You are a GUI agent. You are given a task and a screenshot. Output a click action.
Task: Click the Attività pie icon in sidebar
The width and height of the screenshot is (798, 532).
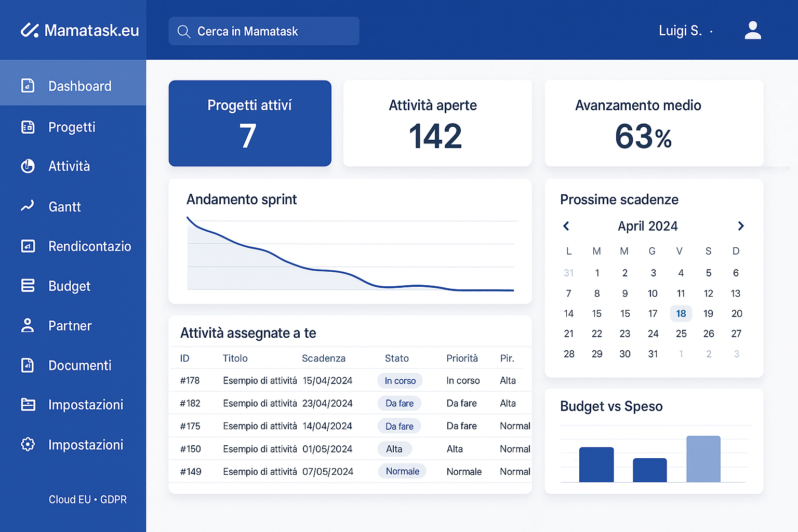click(x=28, y=166)
